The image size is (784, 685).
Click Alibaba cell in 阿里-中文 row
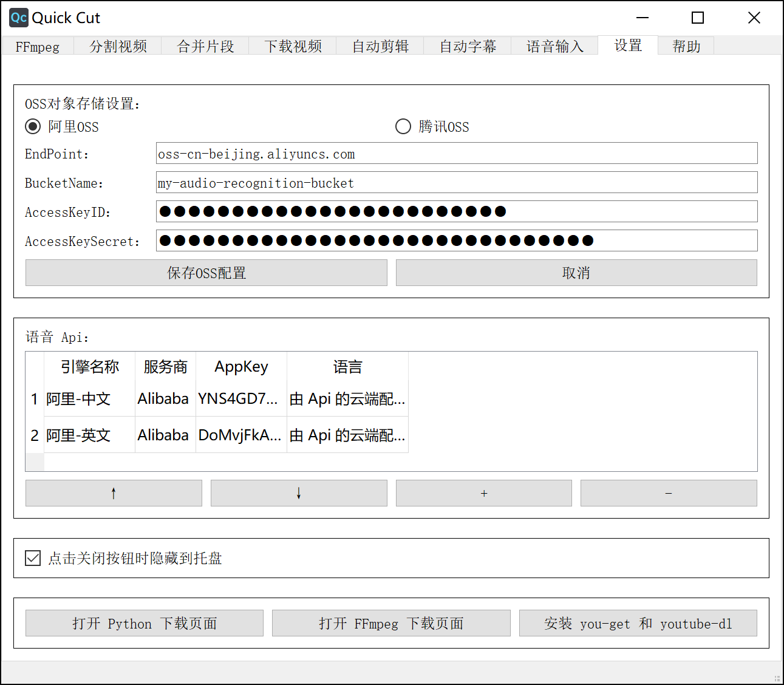coord(166,399)
